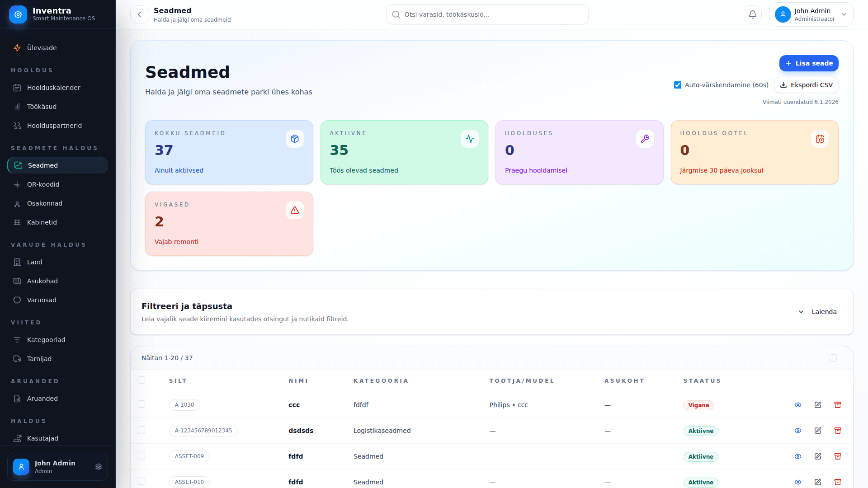This screenshot has width=868, height=488.
Task: Check the select-all checkbox in table header
Action: pos(142,380)
